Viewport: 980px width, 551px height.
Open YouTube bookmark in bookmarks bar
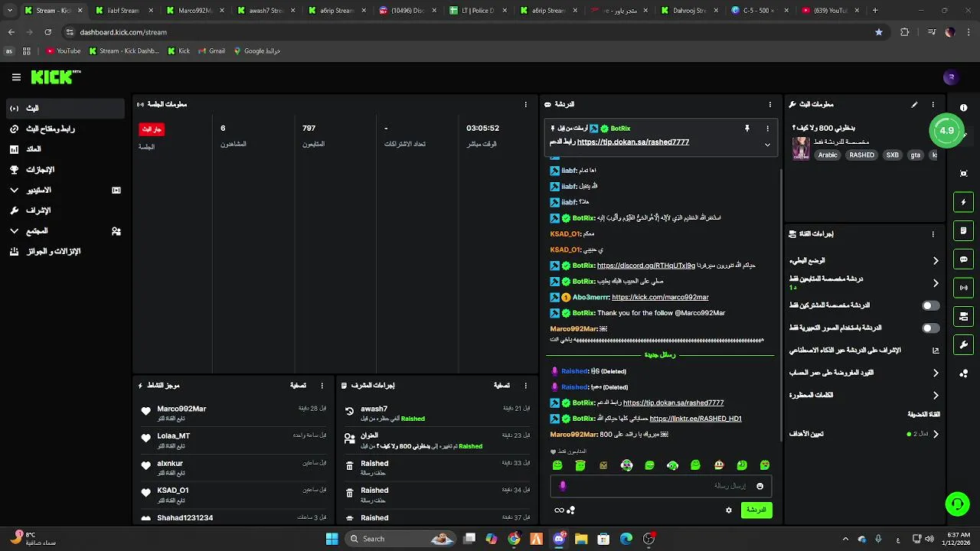click(64, 51)
